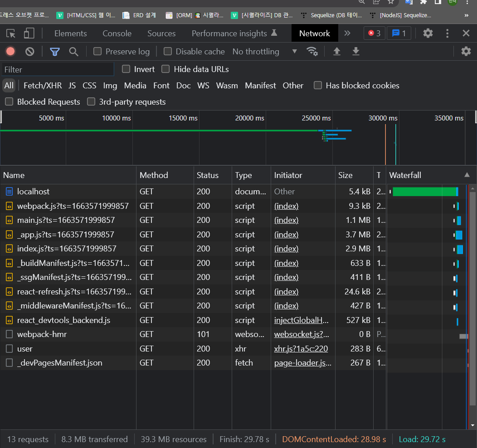The width and height of the screenshot is (477, 448).
Task: Check the Disable cache option
Action: 168,52
